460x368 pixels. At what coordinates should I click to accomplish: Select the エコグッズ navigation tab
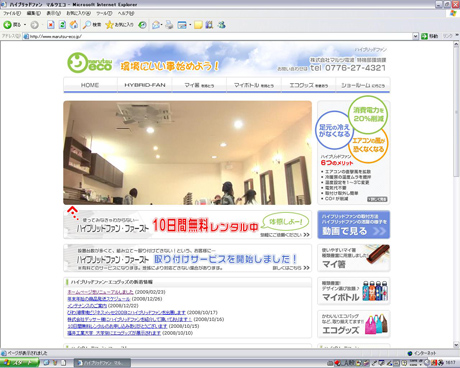[x=309, y=85]
